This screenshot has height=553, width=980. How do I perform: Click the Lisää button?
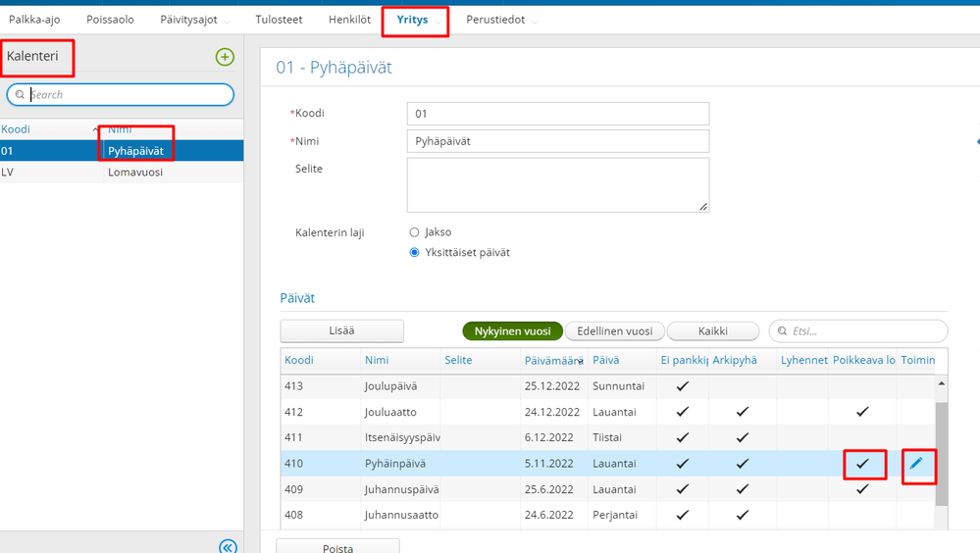(x=342, y=330)
